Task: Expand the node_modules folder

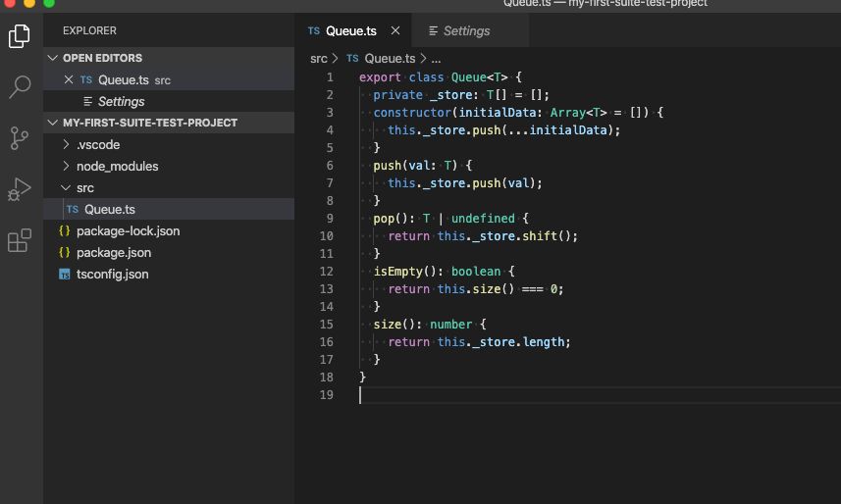Action: click(x=66, y=167)
